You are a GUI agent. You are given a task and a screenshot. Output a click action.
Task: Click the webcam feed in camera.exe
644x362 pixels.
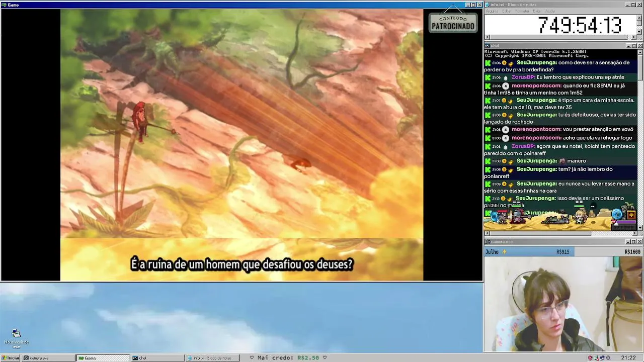pos(563,304)
